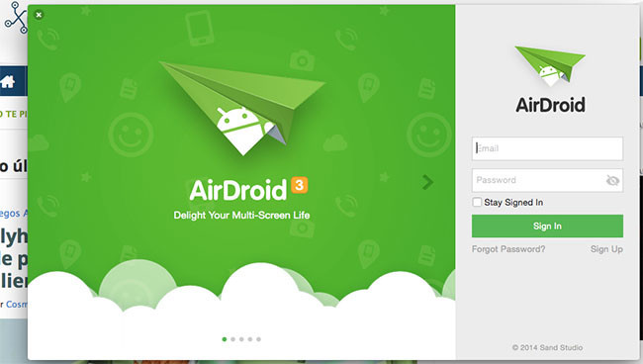Open the Forgot Password? link
Image resolution: width=643 pixels, height=364 pixels.
point(508,249)
